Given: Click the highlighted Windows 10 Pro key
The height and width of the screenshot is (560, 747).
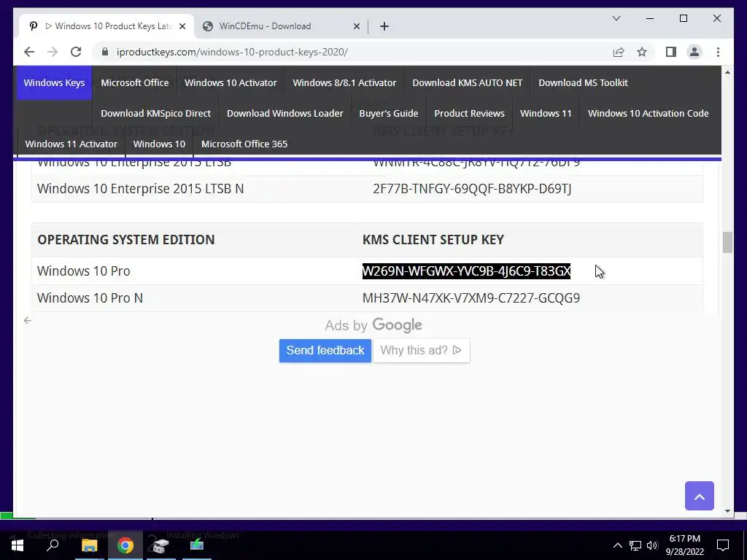Looking at the screenshot, I should pyautogui.click(x=466, y=271).
